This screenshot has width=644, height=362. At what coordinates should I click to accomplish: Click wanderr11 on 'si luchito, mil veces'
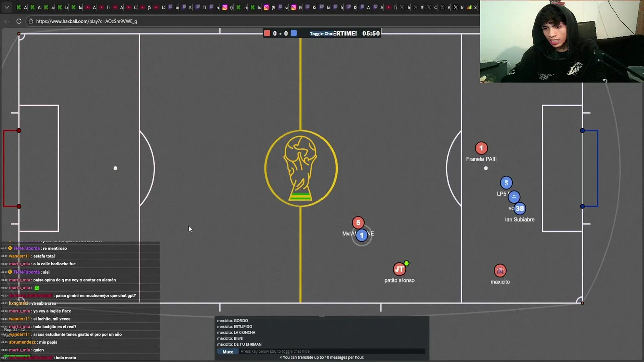tap(19, 319)
